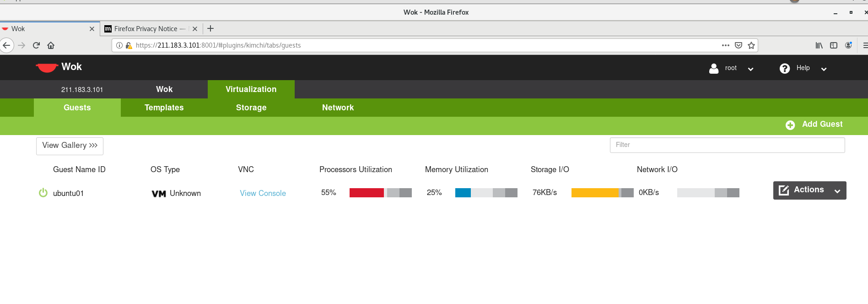This screenshot has height=304, width=868.
Task: Expand the root user dropdown arrow
Action: (x=750, y=69)
